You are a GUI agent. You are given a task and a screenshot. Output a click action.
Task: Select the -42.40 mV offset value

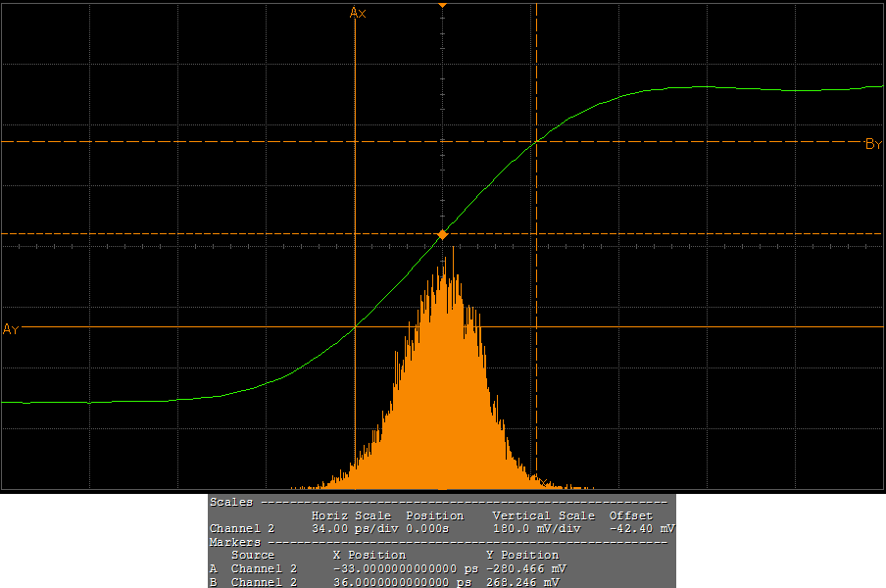[x=641, y=528]
